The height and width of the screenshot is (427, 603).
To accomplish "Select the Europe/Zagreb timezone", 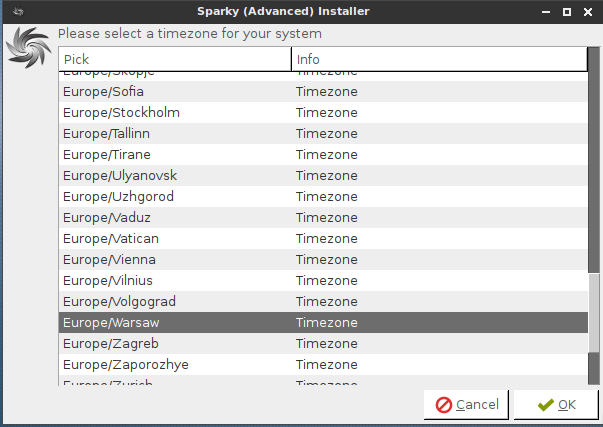I will [323, 344].
